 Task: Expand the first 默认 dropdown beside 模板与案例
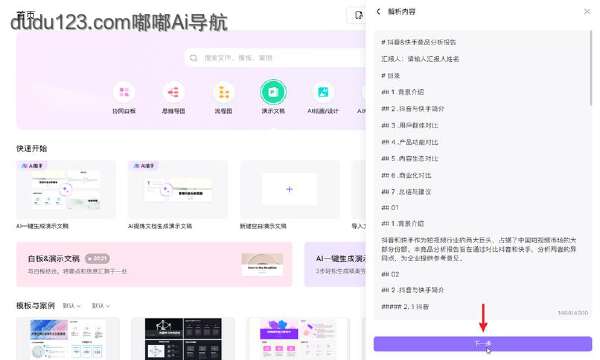(72, 306)
